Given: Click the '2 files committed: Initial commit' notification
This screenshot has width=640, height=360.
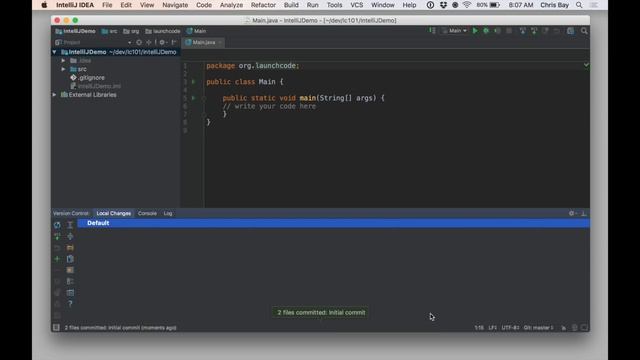Looking at the screenshot, I should [x=321, y=313].
